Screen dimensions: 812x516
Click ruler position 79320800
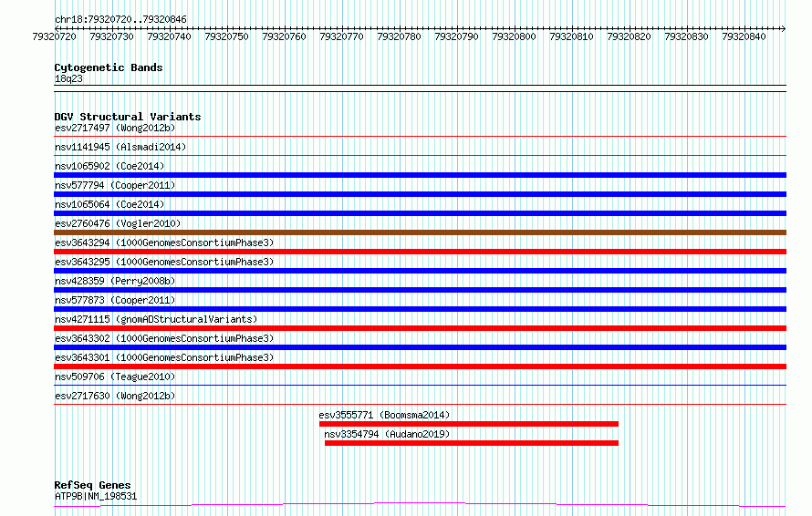514,36
